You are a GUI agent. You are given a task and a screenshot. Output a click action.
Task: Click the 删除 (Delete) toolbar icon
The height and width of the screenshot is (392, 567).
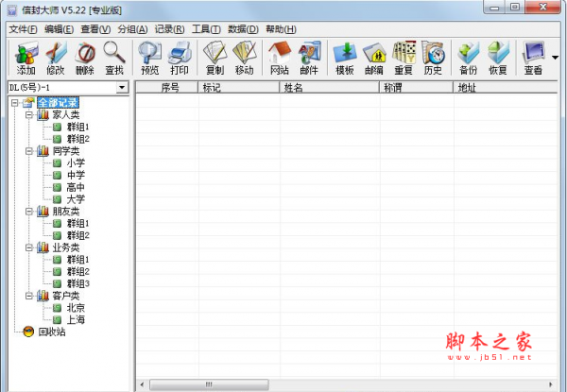click(x=85, y=58)
